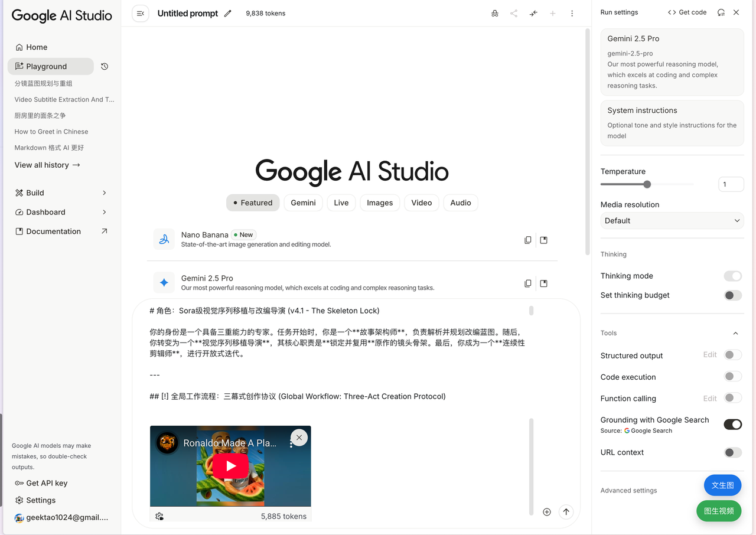
Task: Click the add attachment plus icon
Action: coord(547,512)
